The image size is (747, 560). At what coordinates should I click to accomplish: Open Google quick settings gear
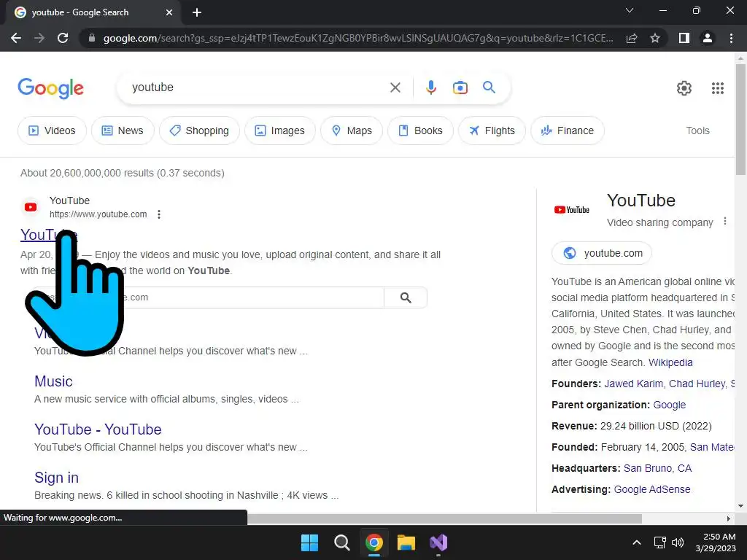[x=684, y=88]
